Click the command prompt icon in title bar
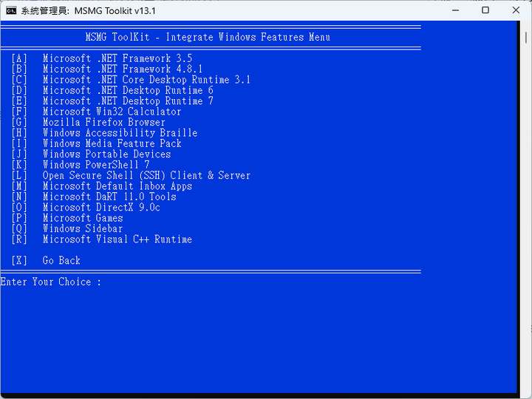The image size is (532, 399). coord(11,10)
